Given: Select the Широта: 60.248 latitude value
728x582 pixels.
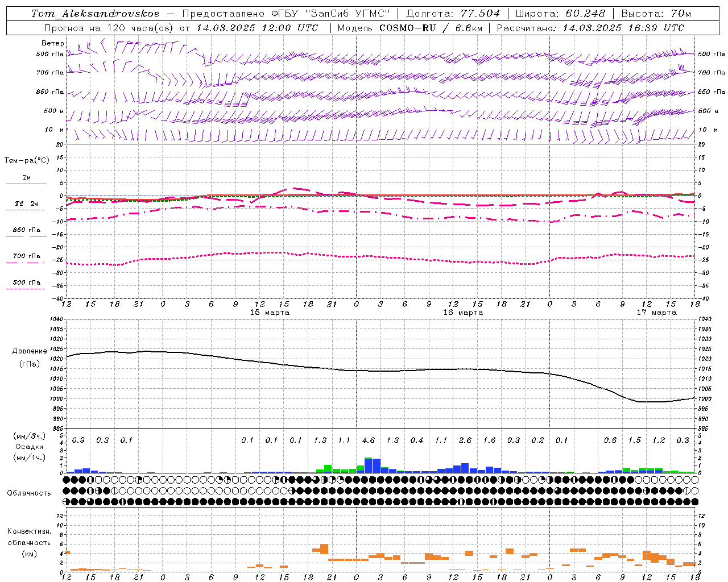Looking at the screenshot, I should 560,14.
